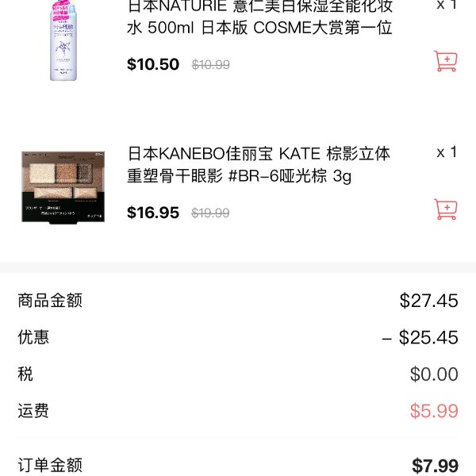
Task: Click the $7.99 order total
Action: tap(435, 466)
